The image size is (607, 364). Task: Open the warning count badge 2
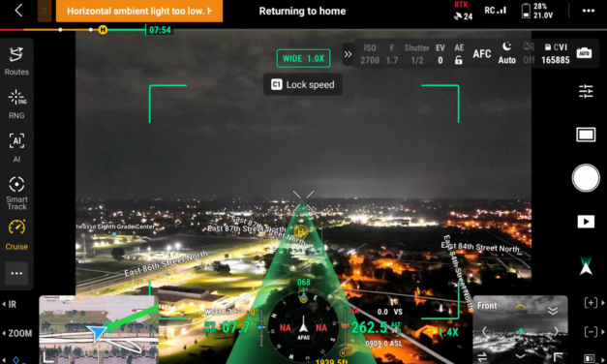45,11
